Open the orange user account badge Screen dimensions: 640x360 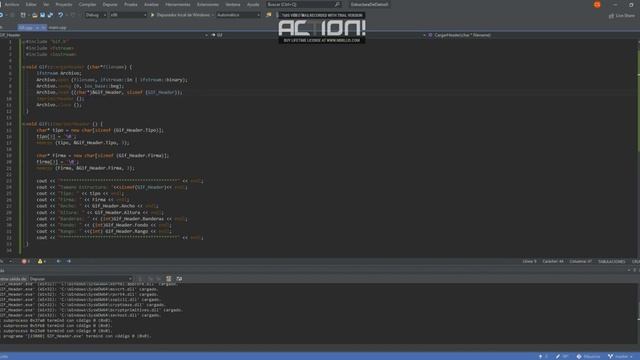(x=597, y=4)
